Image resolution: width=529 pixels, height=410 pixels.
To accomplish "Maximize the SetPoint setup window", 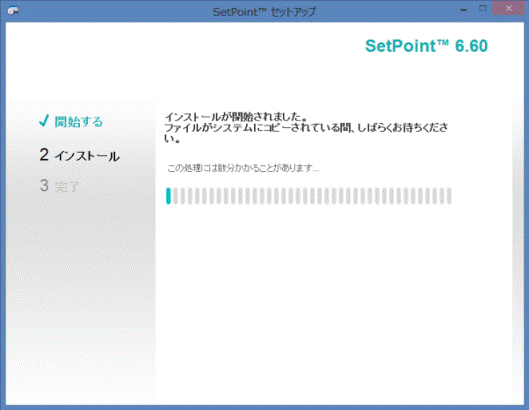I will (483, 8).
